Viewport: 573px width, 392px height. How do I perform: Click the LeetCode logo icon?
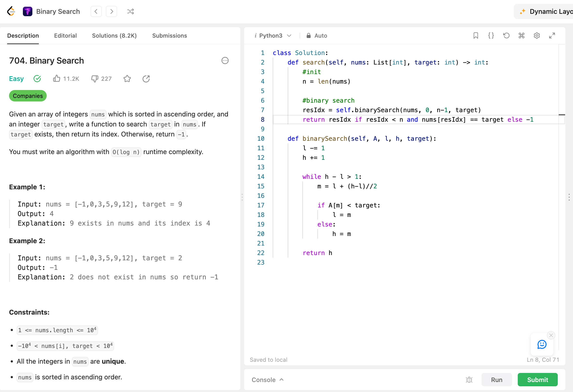[11, 11]
